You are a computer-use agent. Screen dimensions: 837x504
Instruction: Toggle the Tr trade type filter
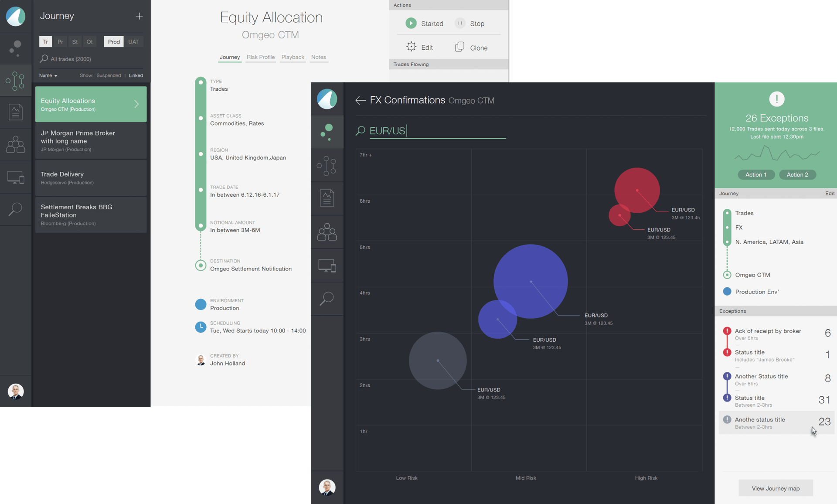coord(45,42)
